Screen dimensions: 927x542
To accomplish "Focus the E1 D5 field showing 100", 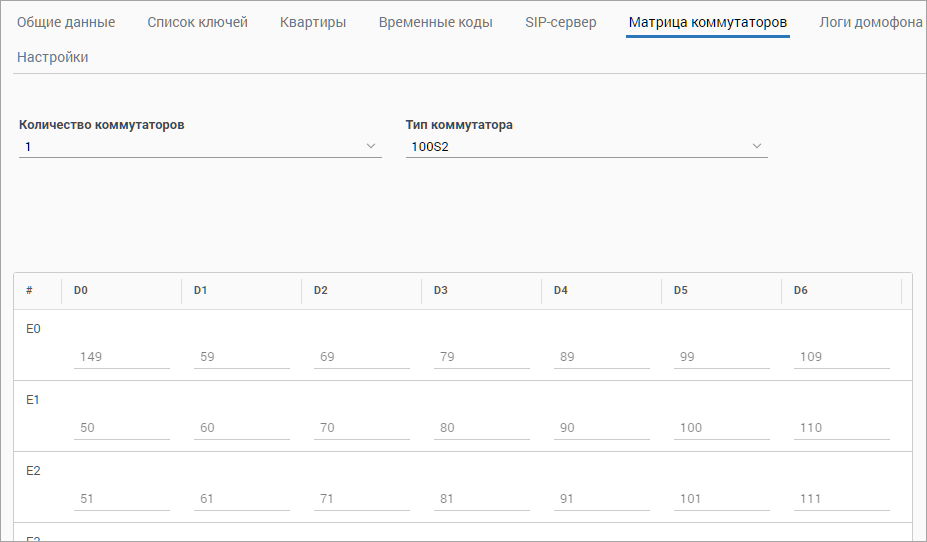I will click(721, 428).
